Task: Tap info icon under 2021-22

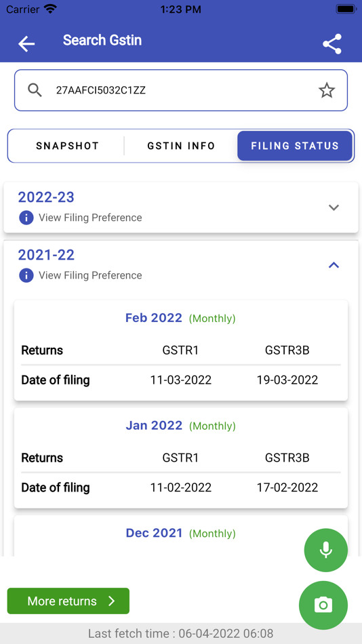Action: pyautogui.click(x=26, y=275)
